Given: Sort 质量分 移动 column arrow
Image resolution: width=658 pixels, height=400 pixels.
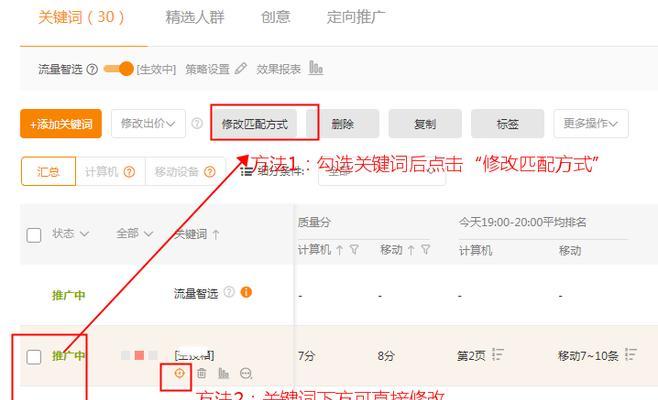Looking at the screenshot, I should tap(411, 250).
